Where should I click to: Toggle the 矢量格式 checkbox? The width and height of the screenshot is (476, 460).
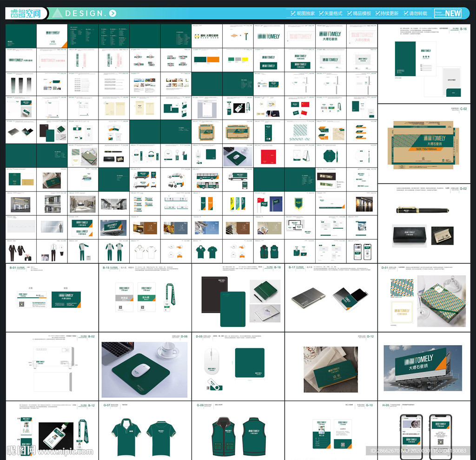coord(321,13)
